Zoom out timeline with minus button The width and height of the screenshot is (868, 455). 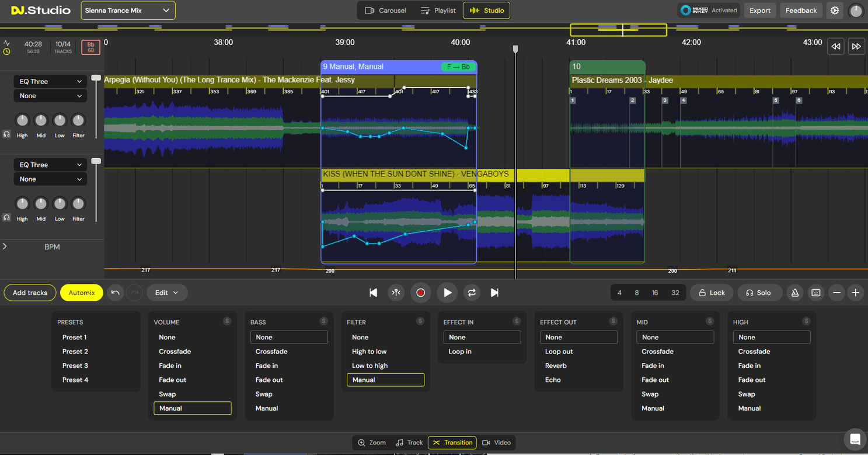pos(837,293)
